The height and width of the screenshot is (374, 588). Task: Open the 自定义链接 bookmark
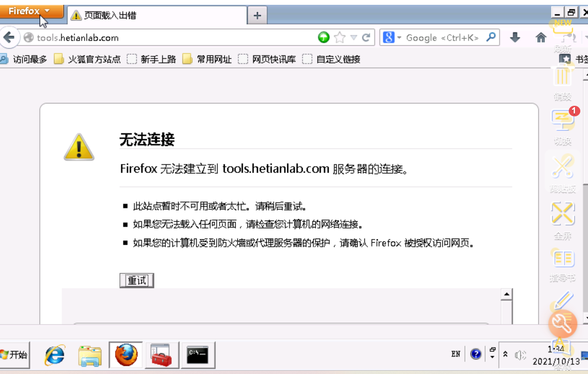point(331,60)
